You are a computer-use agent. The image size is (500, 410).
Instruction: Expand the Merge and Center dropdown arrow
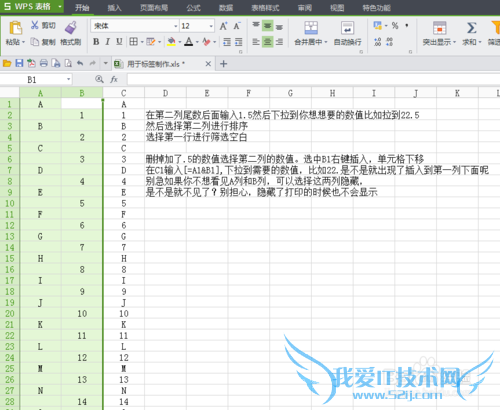pyautogui.click(x=326, y=42)
